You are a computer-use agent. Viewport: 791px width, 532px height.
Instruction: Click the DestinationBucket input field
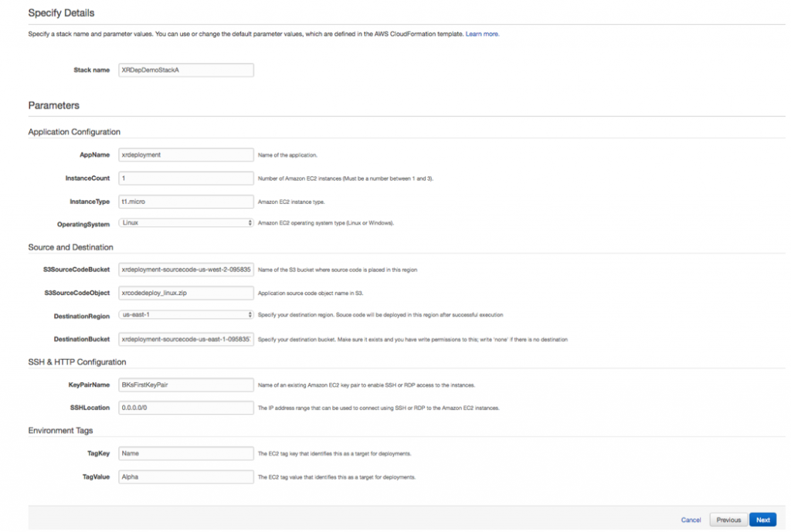click(186, 339)
